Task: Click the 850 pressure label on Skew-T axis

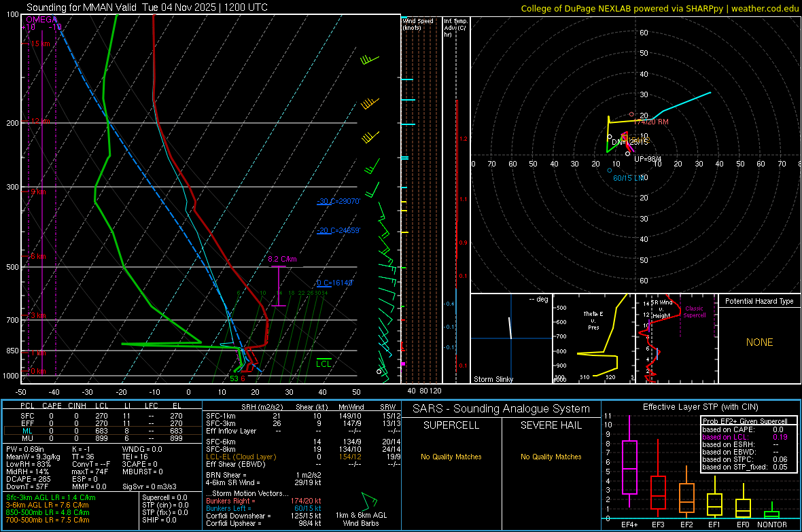Action: (x=12, y=351)
